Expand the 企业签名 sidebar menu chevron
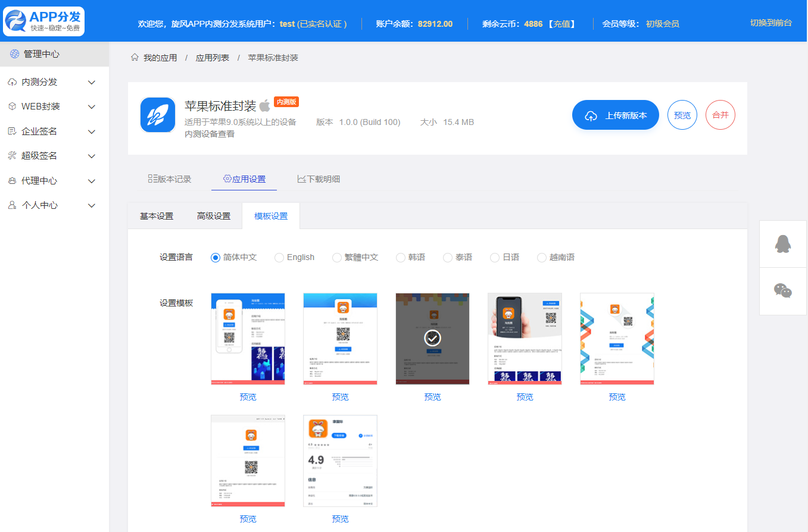The width and height of the screenshot is (808, 532). coord(92,132)
